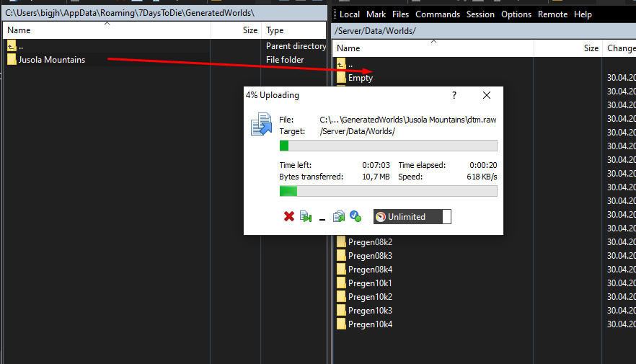Image resolution: width=636 pixels, height=364 pixels.
Task: Select the Pregen08k3 folder
Action: pos(369,256)
